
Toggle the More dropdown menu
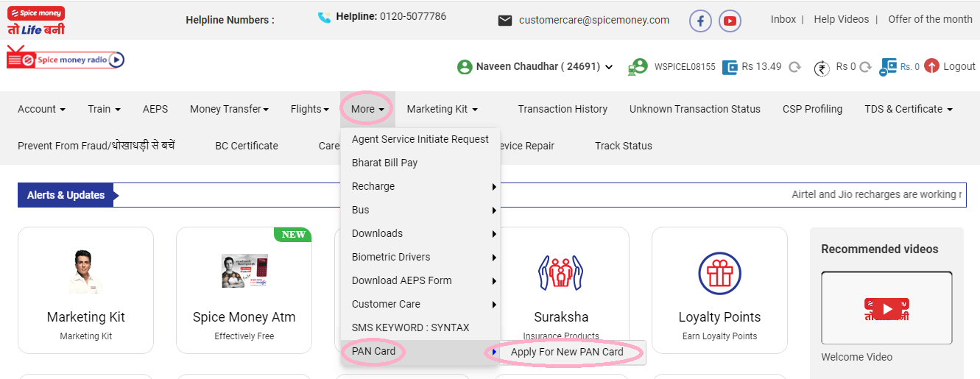pyautogui.click(x=367, y=109)
